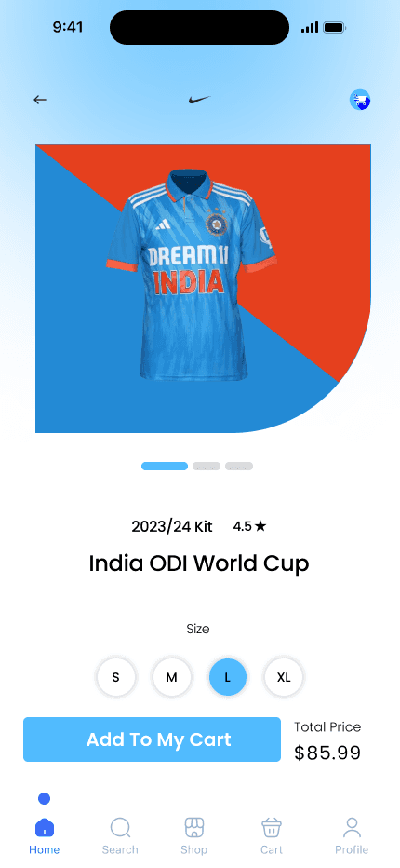This screenshot has width=400, height=868.
Task: Open the Cart basket icon
Action: 272,828
